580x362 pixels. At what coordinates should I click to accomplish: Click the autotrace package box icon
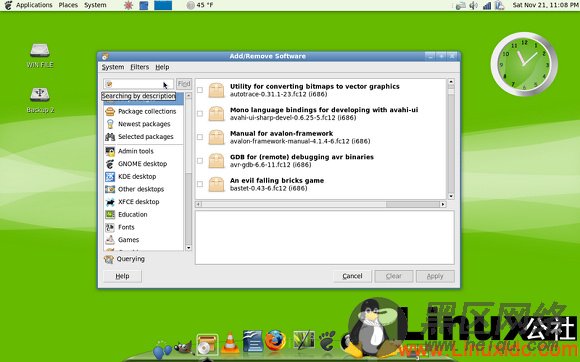(x=216, y=90)
